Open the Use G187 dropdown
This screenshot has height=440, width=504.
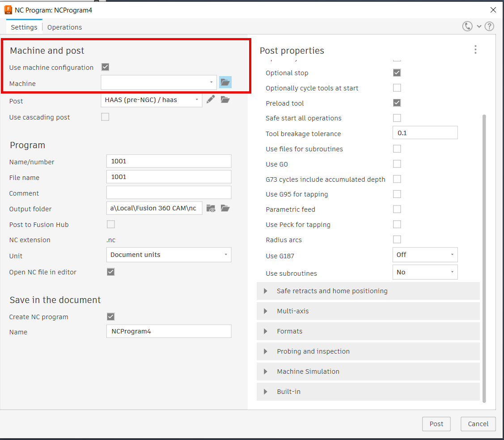pyautogui.click(x=425, y=255)
